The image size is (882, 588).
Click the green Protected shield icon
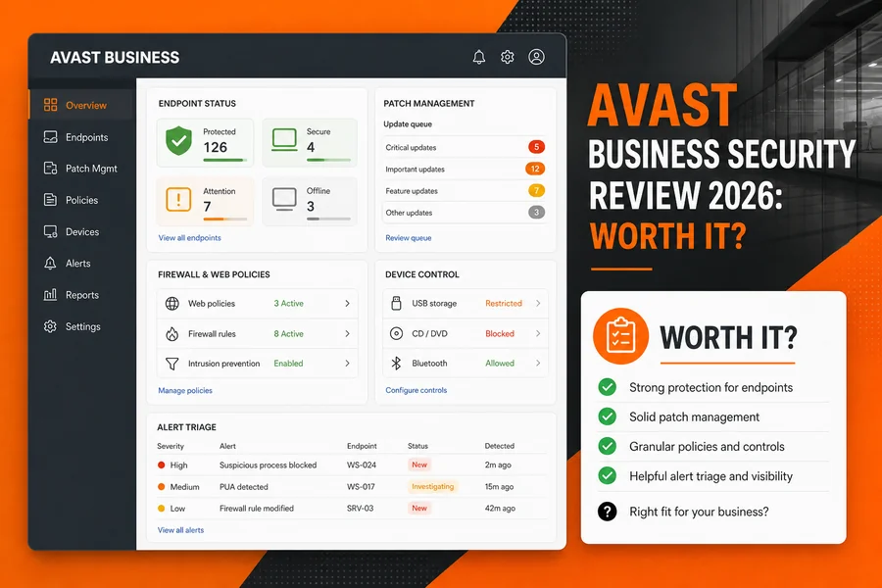pos(179,141)
